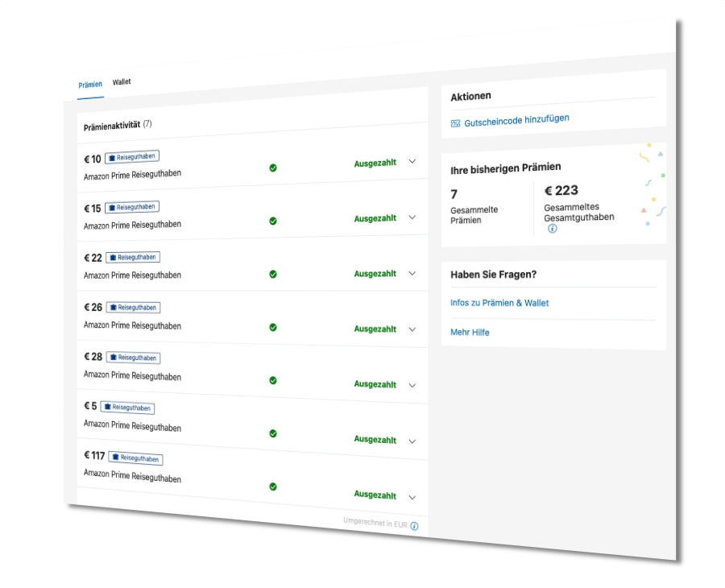Switch to the Wallet tab
The height and width of the screenshot is (588, 725).
click(x=121, y=81)
